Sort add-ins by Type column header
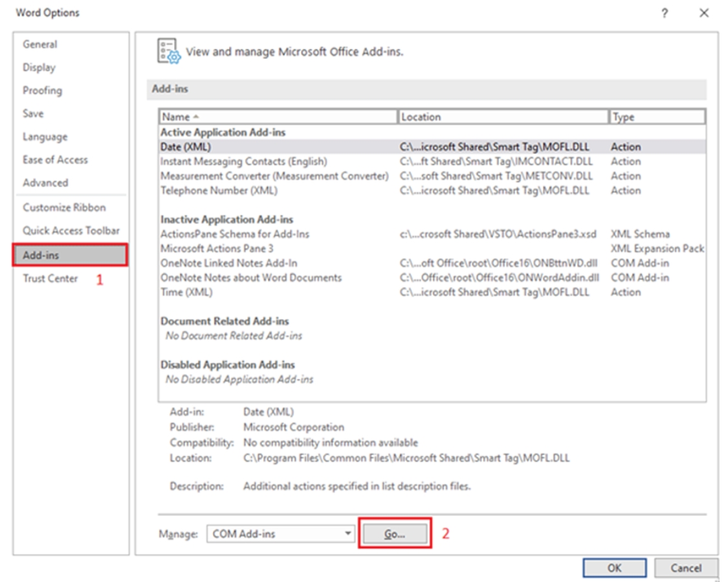728x582 pixels. click(x=657, y=117)
